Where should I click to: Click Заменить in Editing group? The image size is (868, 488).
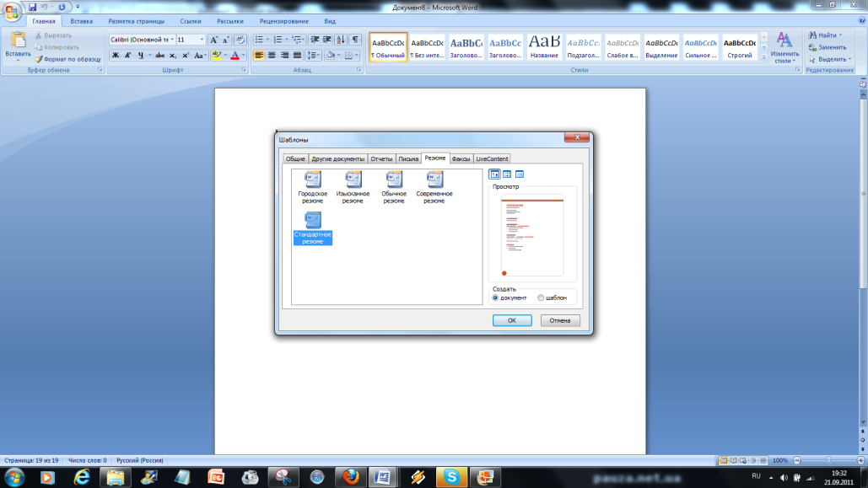point(827,47)
